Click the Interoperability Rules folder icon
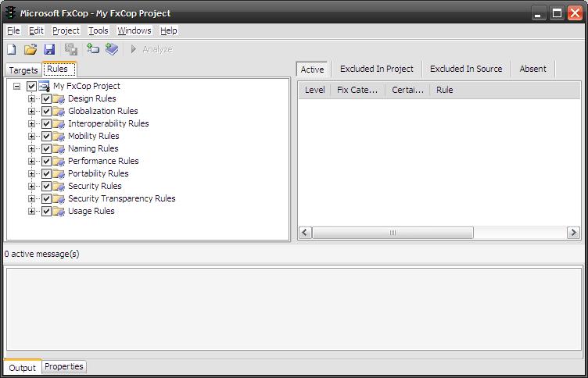This screenshot has width=588, height=378. coord(59,123)
